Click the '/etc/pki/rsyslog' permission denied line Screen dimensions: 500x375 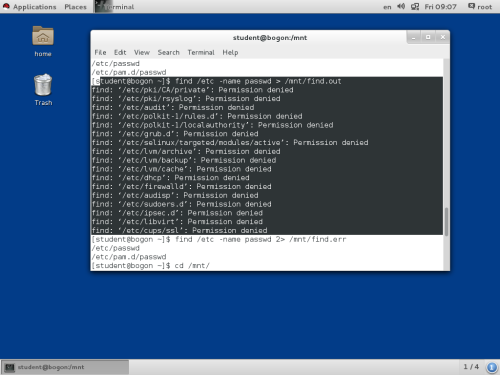[186, 99]
